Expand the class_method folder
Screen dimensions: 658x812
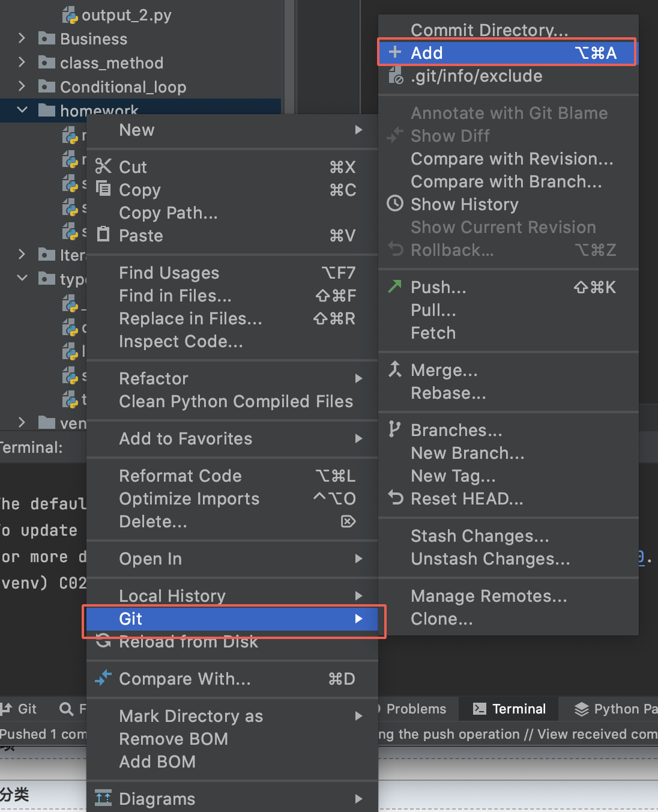pos(22,62)
